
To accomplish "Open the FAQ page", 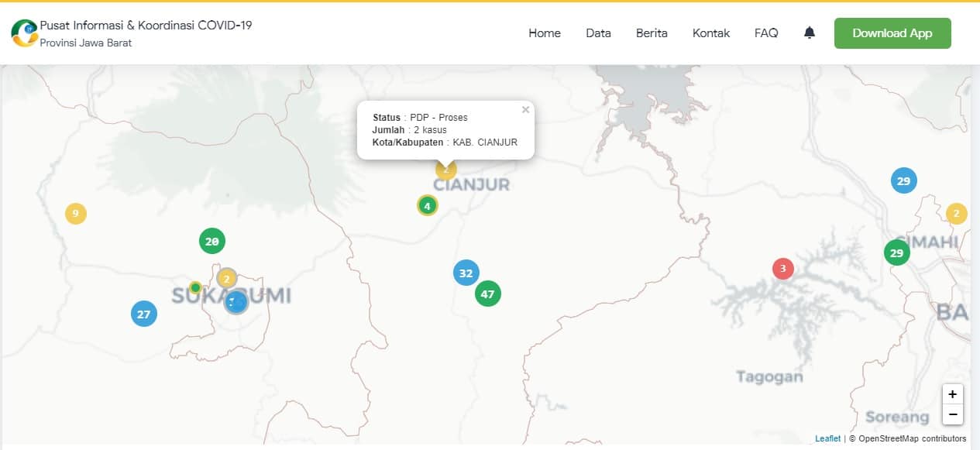I will click(766, 33).
